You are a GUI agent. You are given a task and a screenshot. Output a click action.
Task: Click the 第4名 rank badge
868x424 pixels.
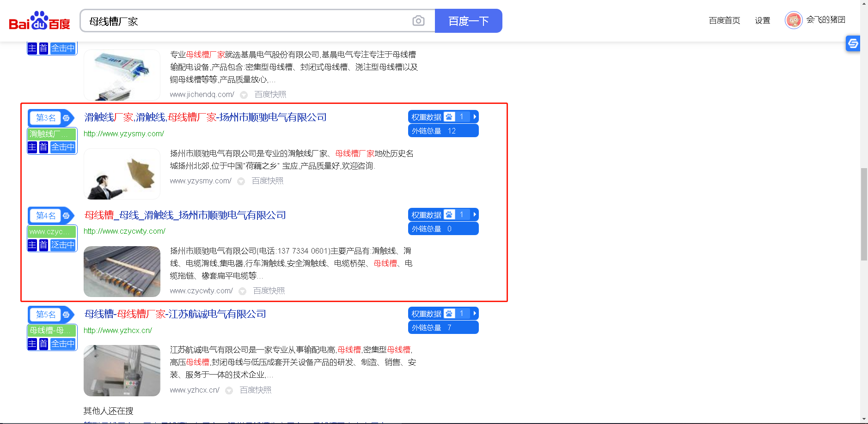46,216
